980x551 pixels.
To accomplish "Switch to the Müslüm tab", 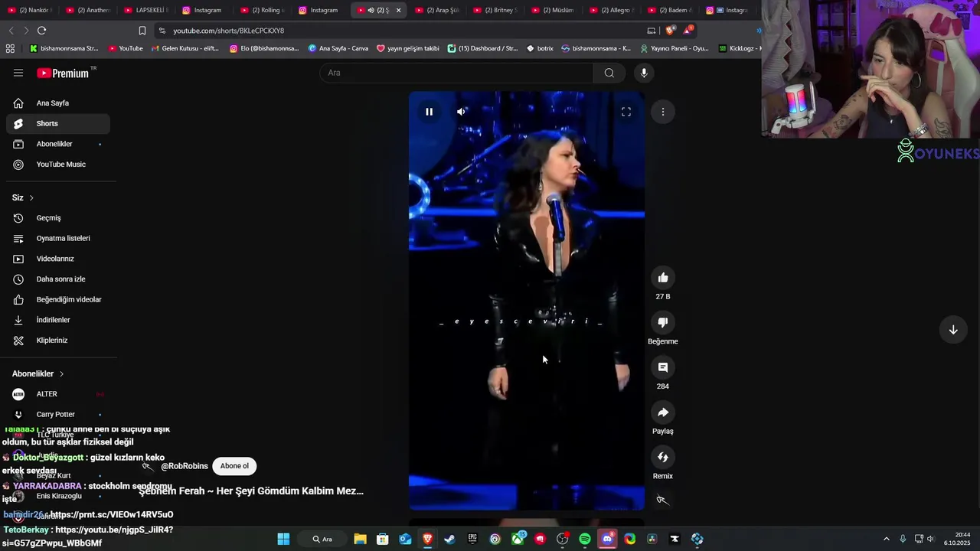I will coord(554,10).
